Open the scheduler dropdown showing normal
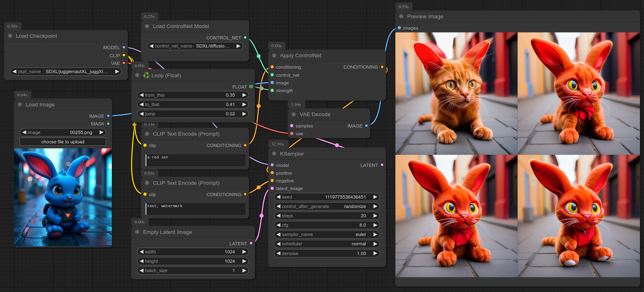 pyautogui.click(x=326, y=244)
